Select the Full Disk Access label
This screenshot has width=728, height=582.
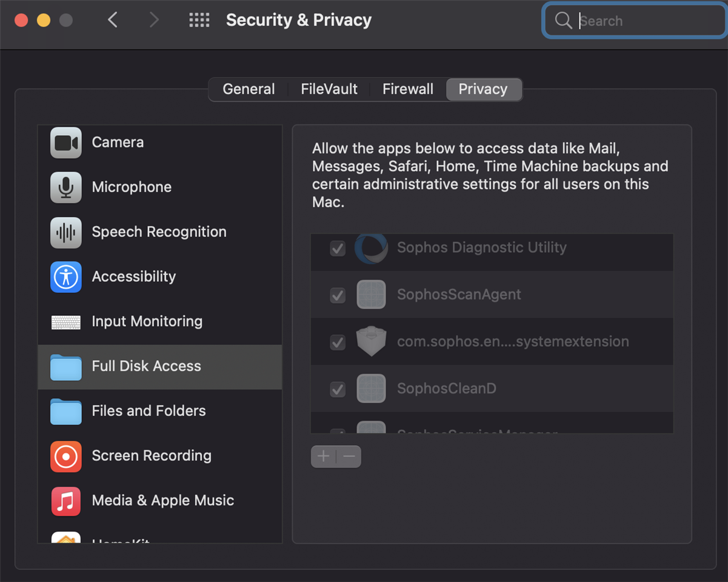coord(146,366)
